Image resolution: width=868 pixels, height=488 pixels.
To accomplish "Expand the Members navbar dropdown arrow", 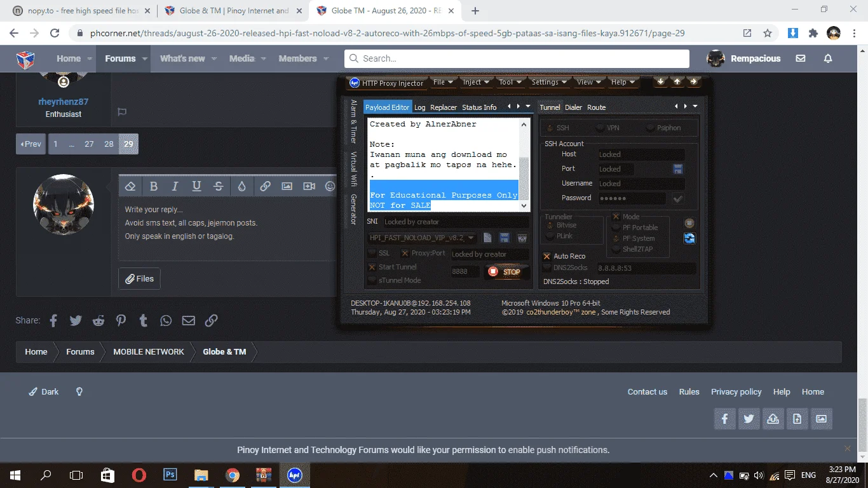I will 326,58.
